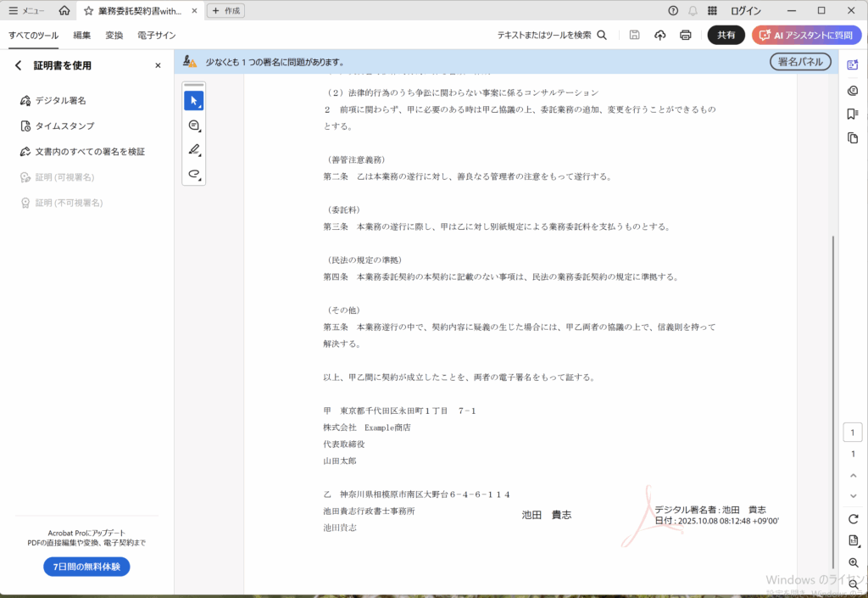Screen dimensions: 868x598
Task: Select the freehand draw tool
Action: [193, 175]
